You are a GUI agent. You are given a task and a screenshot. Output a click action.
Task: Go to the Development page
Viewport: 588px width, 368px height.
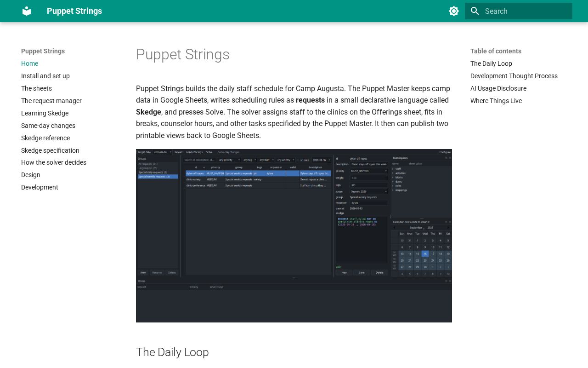(x=40, y=187)
